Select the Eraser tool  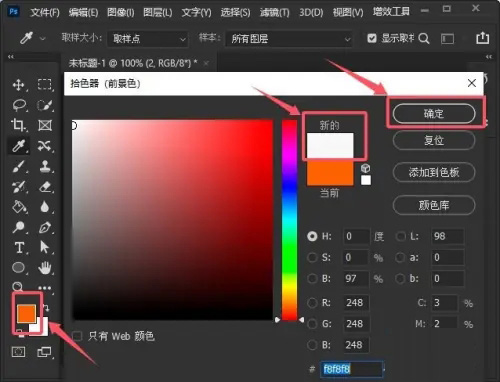click(x=45, y=187)
